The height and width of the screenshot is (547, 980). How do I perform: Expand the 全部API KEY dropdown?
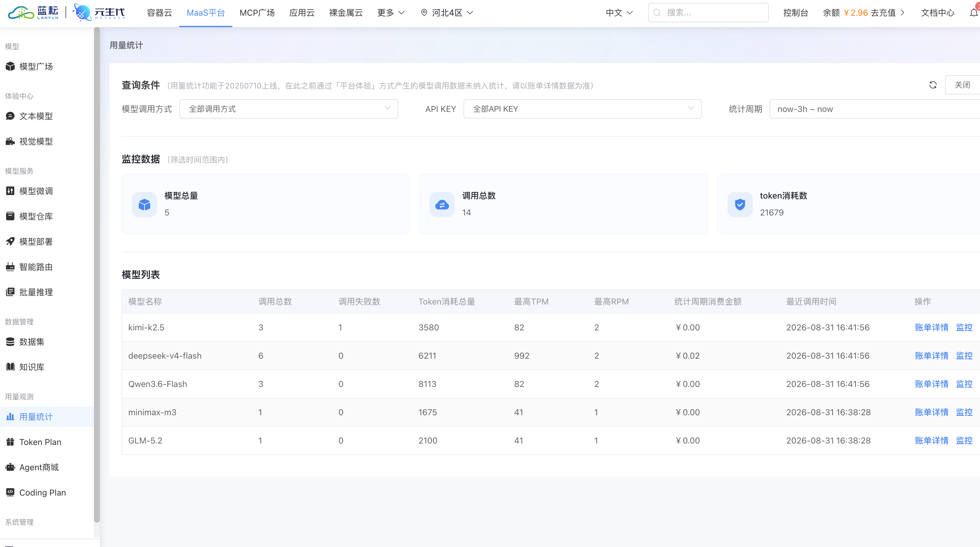tap(582, 109)
